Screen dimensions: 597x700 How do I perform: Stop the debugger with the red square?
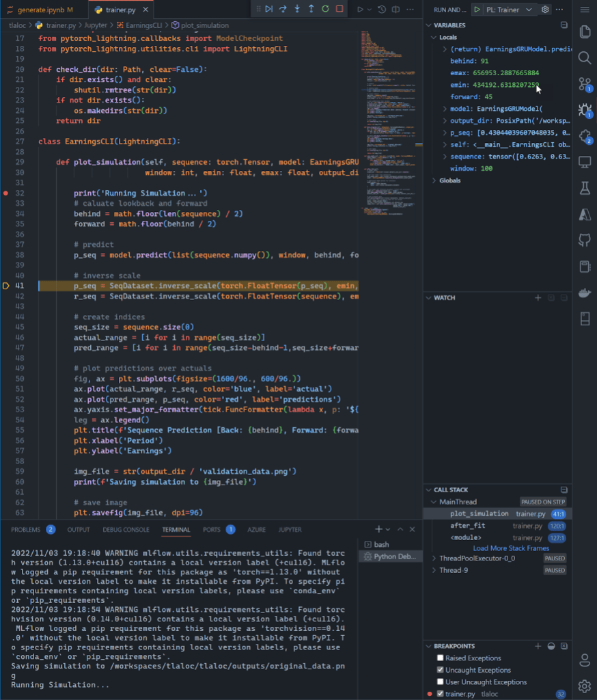339,9
